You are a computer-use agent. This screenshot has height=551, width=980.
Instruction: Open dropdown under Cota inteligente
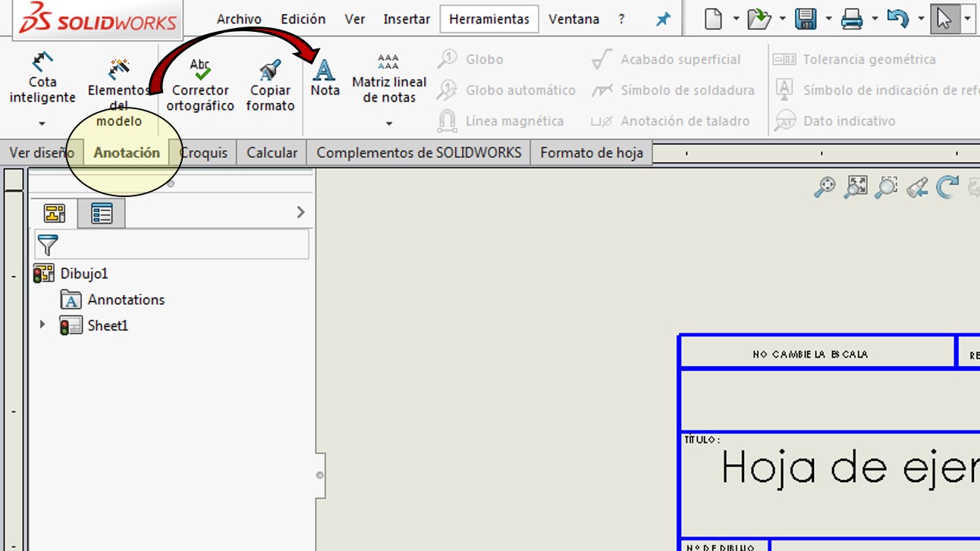point(42,124)
